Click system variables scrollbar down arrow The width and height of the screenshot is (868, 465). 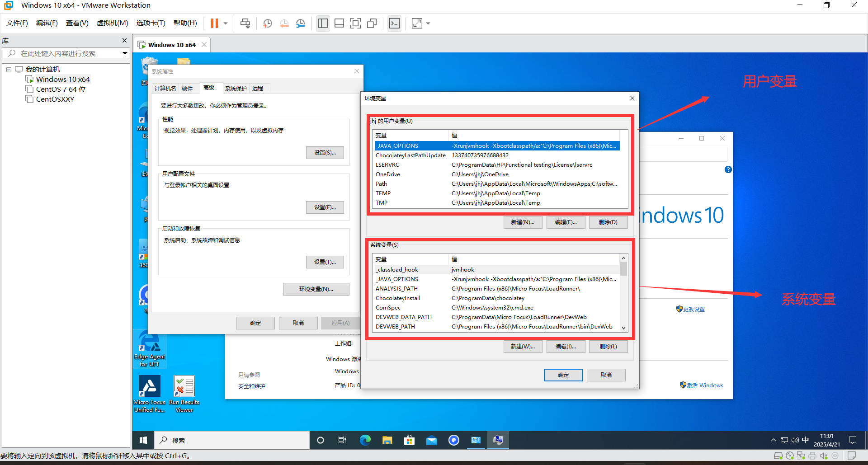tap(623, 328)
